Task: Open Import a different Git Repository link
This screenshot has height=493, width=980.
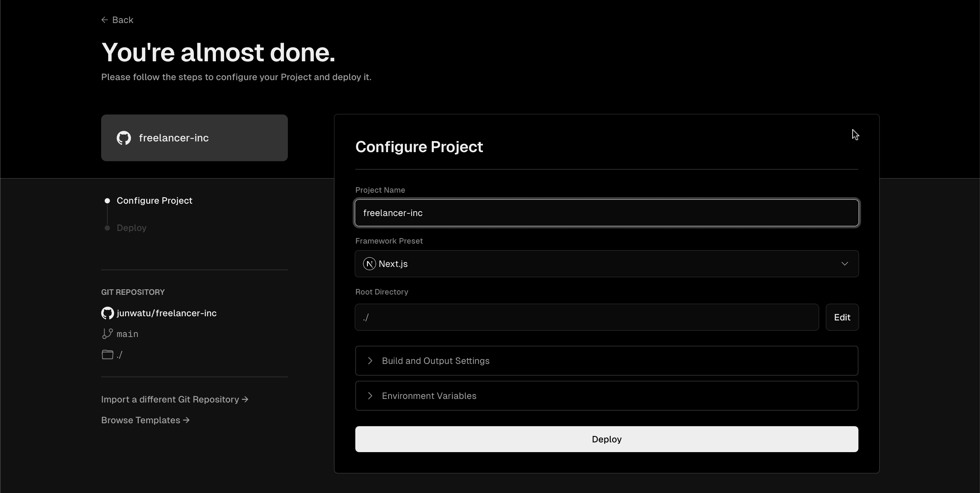Action: (x=175, y=399)
